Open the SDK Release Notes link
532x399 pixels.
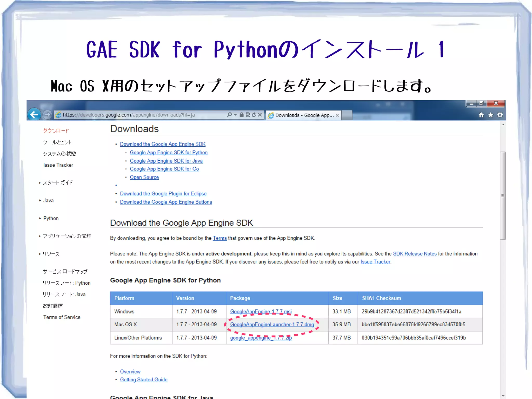(x=415, y=254)
